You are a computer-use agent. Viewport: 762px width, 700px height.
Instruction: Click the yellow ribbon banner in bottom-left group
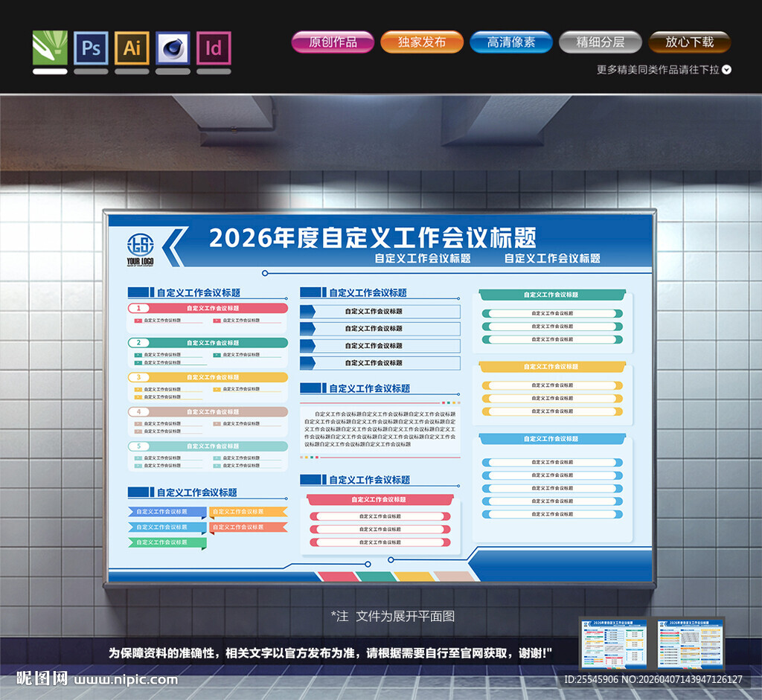249,512
